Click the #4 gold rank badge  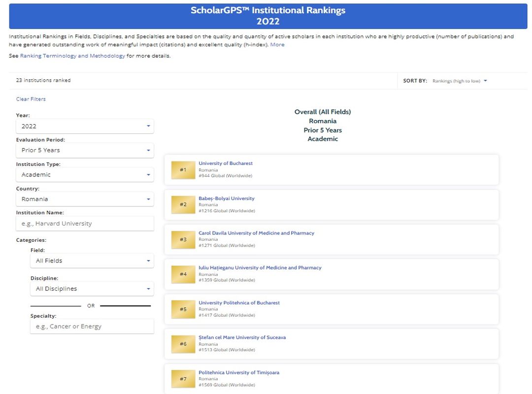(183, 274)
